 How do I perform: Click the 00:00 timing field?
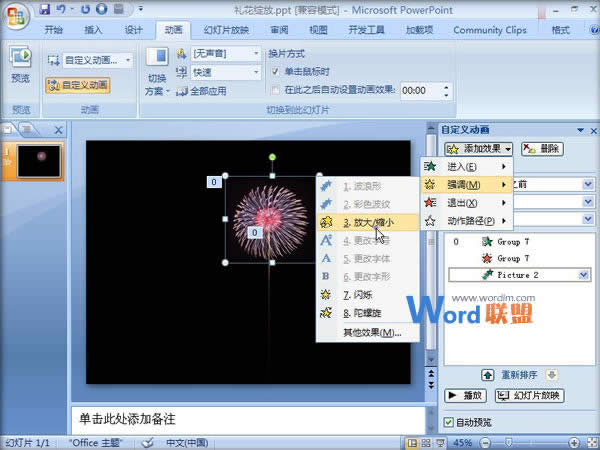pyautogui.click(x=421, y=91)
